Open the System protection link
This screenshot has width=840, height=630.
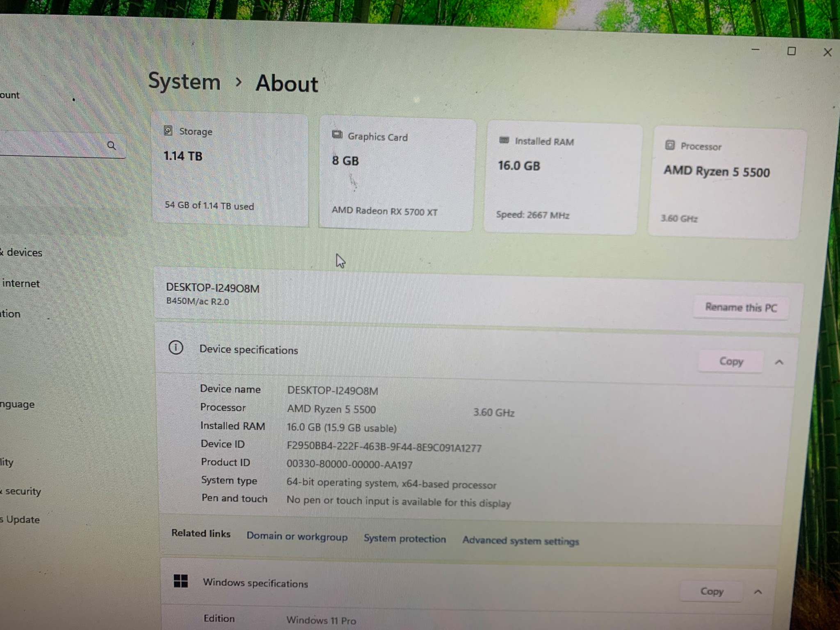[x=404, y=539]
